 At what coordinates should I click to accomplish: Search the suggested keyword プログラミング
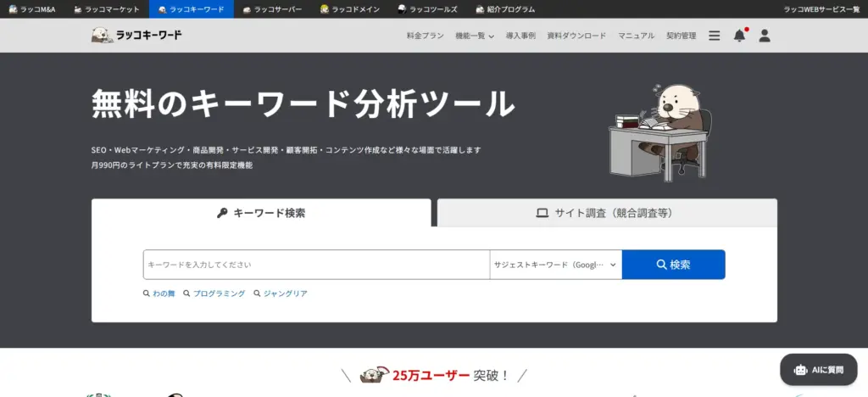219,294
